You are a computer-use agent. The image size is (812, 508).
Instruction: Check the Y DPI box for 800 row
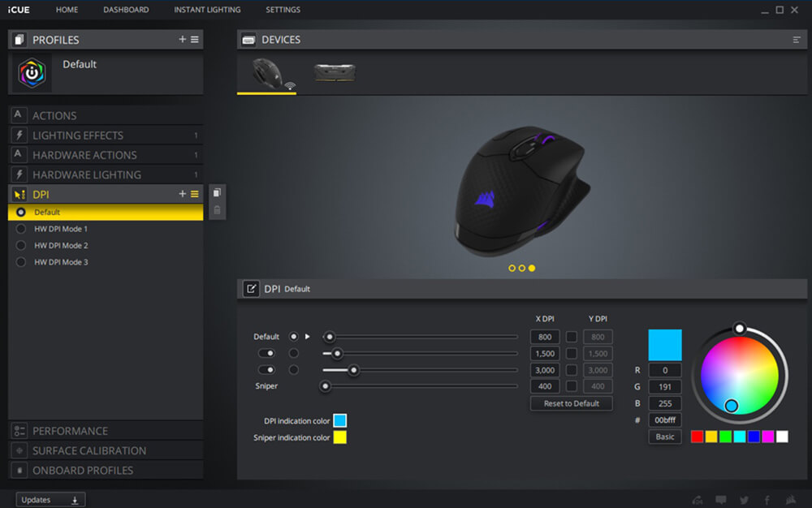coord(572,337)
